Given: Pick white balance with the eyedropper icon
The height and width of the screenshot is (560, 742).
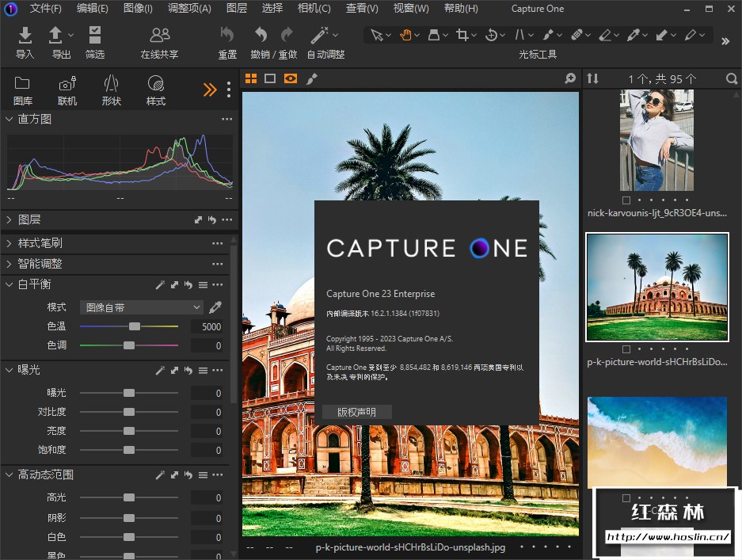Looking at the screenshot, I should 215,307.
